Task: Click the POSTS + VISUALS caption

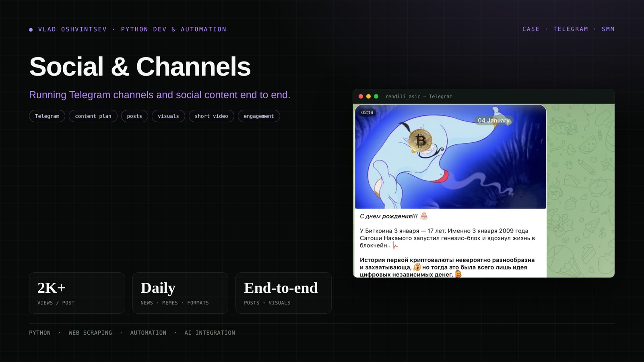Action: pyautogui.click(x=267, y=303)
